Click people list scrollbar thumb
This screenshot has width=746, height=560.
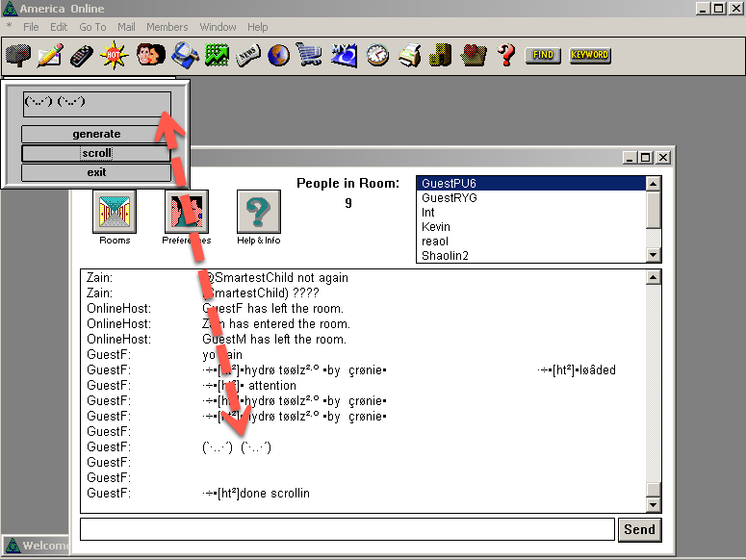654,210
